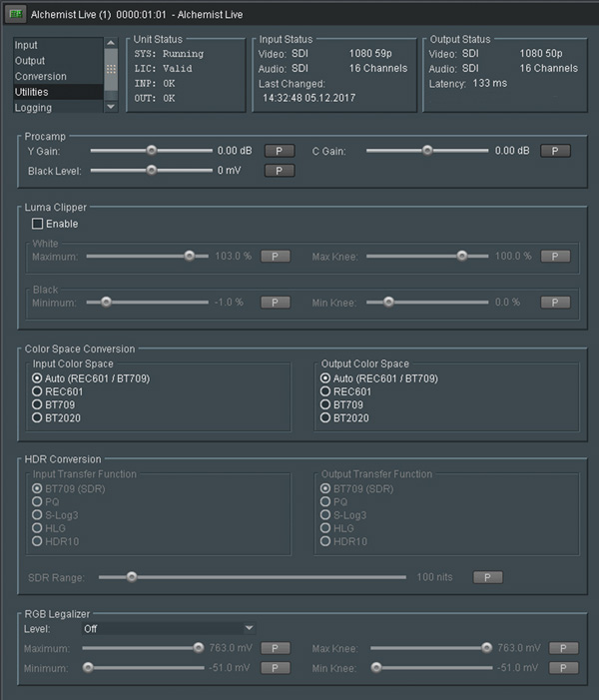The height and width of the screenshot is (700, 599).
Task: Click the RGB Legalizer Min Knee slider
Action: click(431, 667)
